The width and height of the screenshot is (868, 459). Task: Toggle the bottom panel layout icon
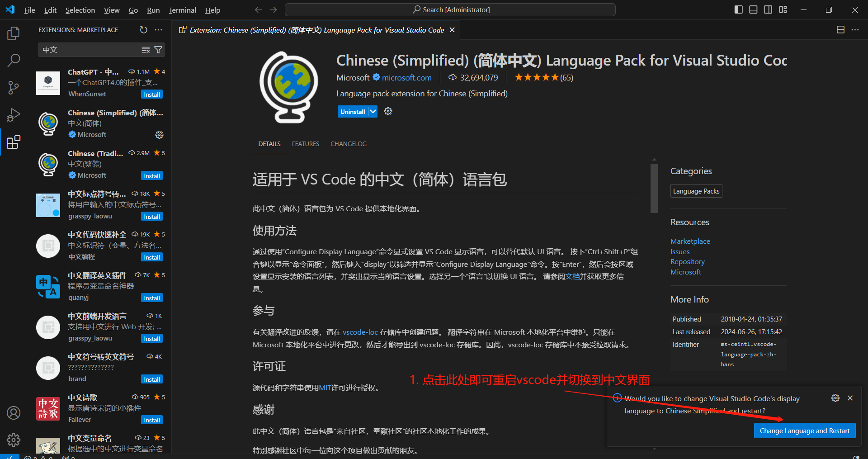753,9
